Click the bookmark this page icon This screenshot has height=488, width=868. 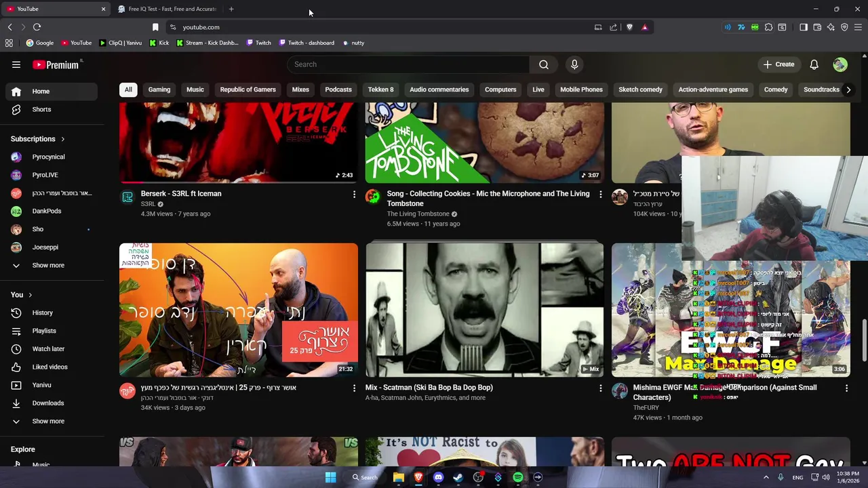click(155, 27)
